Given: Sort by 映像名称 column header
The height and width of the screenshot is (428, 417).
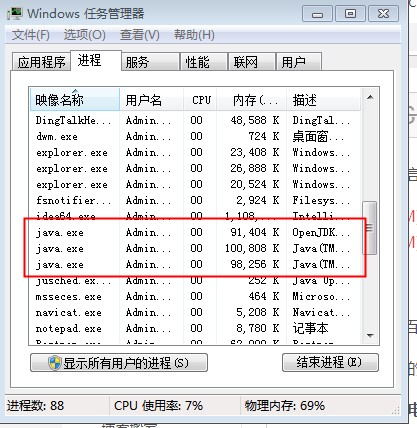Looking at the screenshot, I should point(74,100).
